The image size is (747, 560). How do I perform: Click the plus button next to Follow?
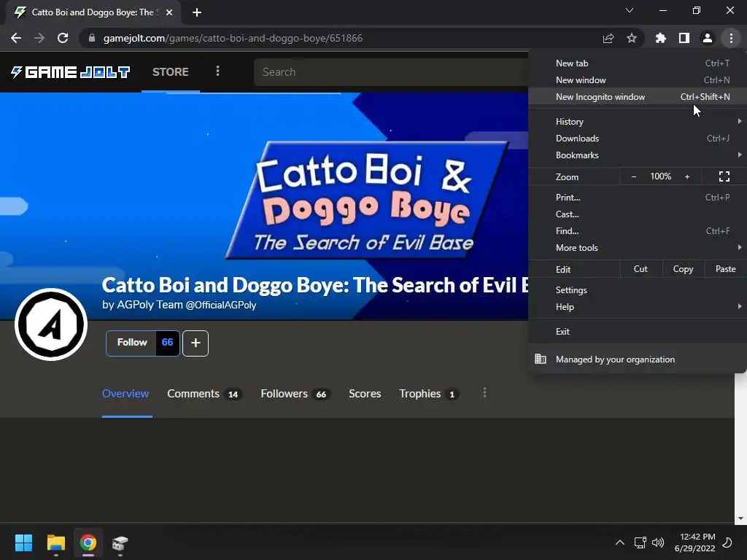(x=196, y=343)
